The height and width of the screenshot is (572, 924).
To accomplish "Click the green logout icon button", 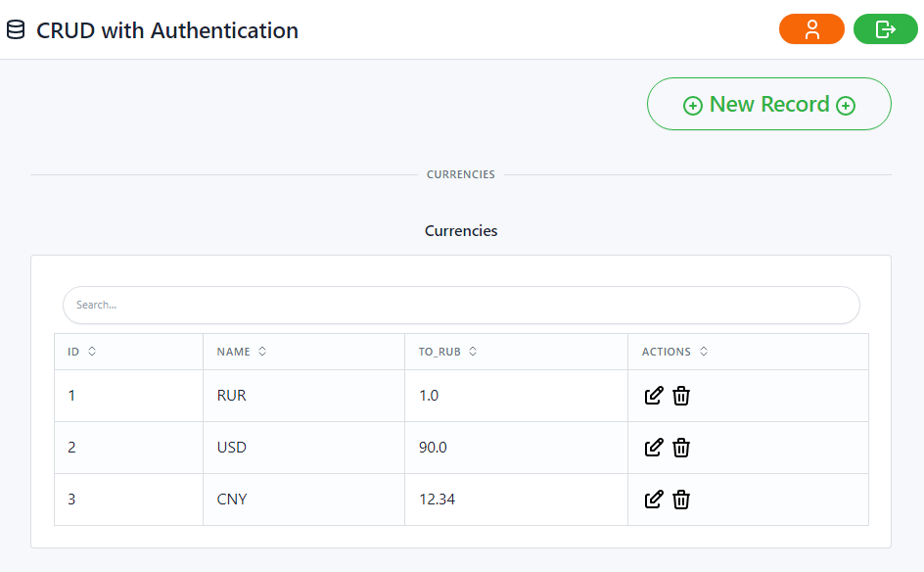I will pyautogui.click(x=885, y=29).
